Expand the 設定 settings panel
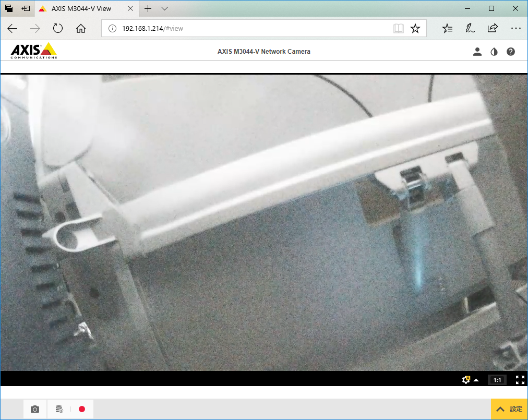Image resolution: width=528 pixels, height=420 pixels. click(x=510, y=409)
